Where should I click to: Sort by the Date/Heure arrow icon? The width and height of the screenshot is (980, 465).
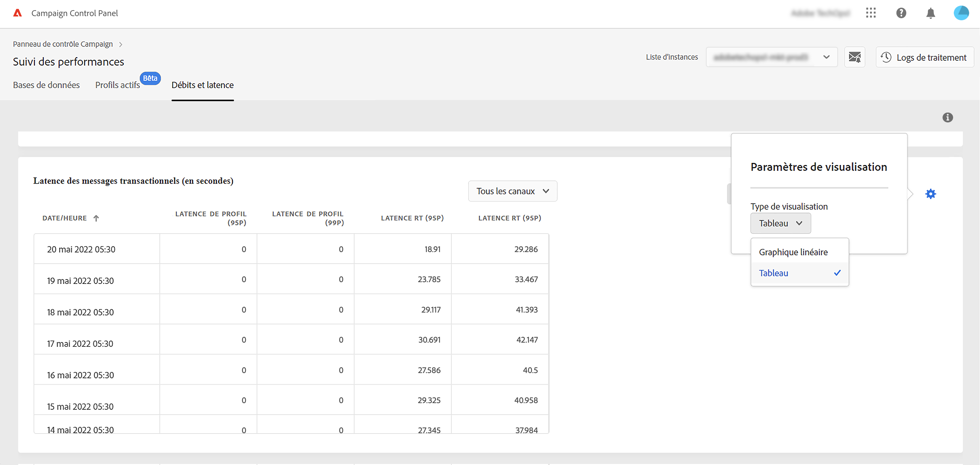96,218
